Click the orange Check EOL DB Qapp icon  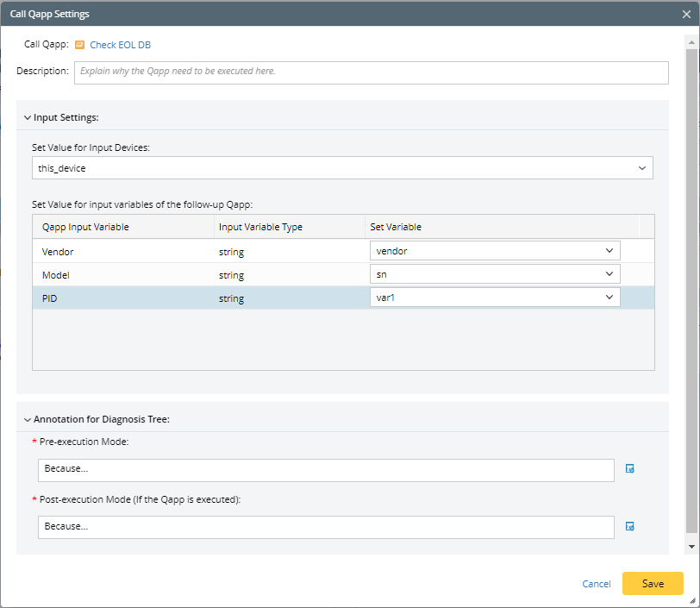(79, 45)
